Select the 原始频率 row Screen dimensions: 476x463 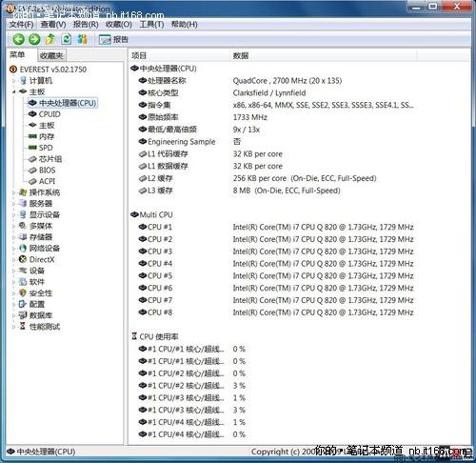(x=203, y=117)
